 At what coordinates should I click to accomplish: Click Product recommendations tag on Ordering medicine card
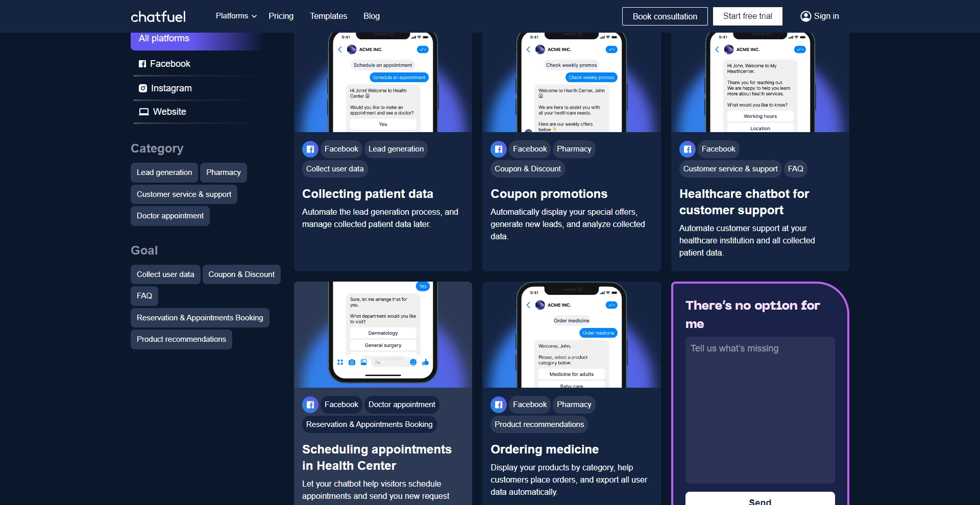tap(539, 424)
